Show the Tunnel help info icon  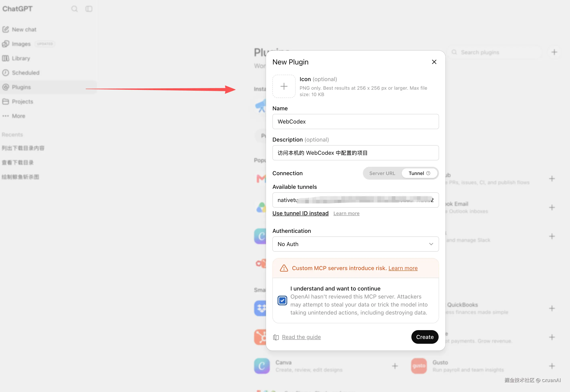point(428,173)
